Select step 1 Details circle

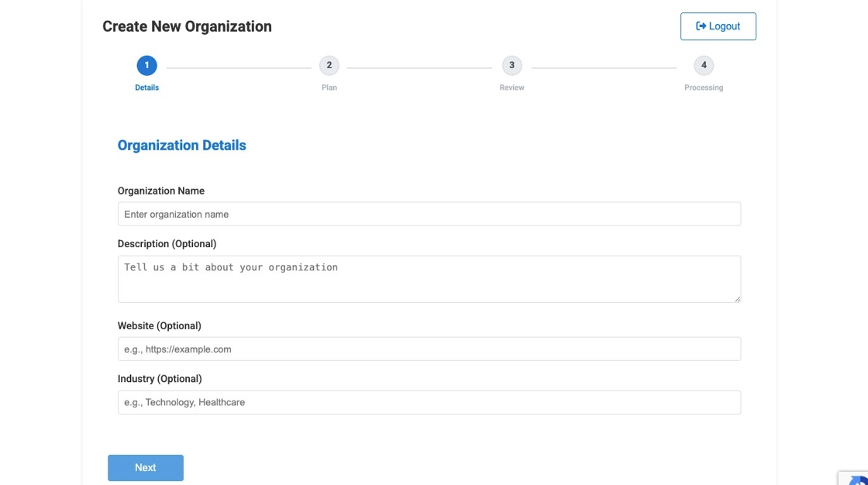146,65
